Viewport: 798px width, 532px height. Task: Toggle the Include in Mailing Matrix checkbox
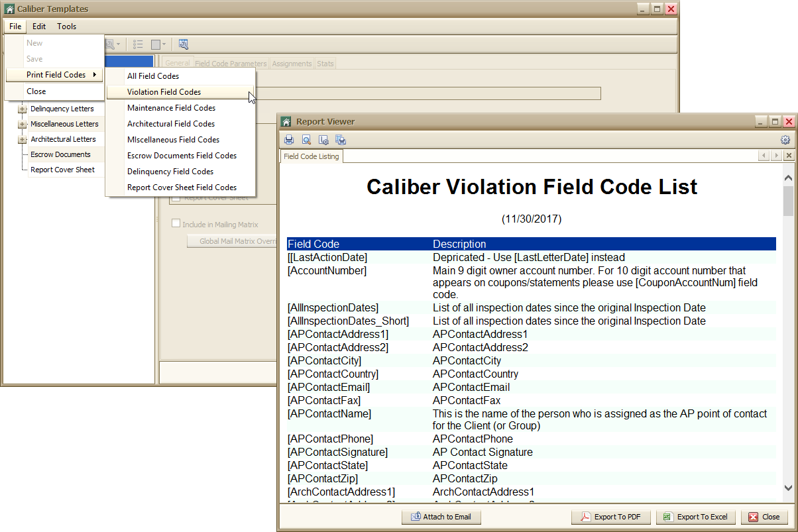[176, 224]
